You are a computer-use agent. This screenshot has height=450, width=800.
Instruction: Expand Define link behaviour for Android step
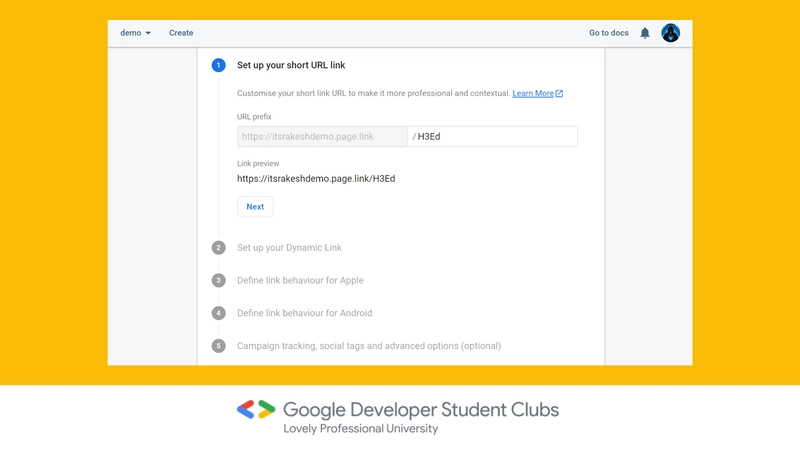(305, 313)
